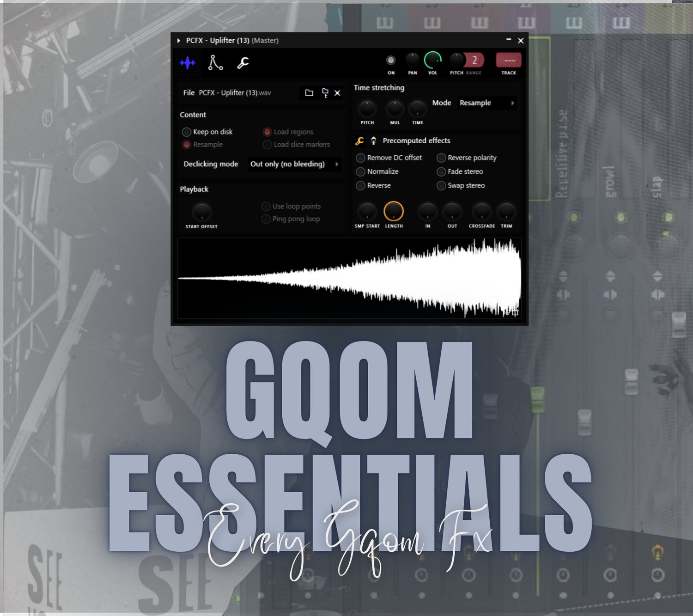
Task: Click the small square icon at the waveform's corner
Action: point(515,313)
